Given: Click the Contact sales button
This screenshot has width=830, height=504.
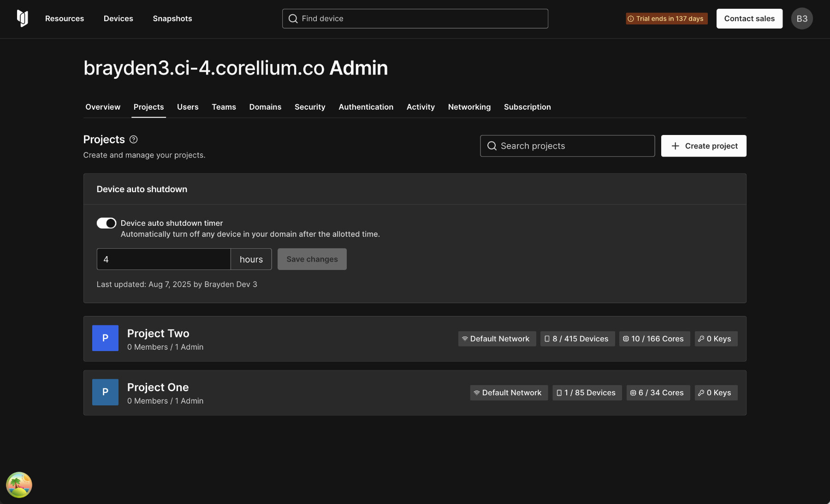Looking at the screenshot, I should click(749, 18).
